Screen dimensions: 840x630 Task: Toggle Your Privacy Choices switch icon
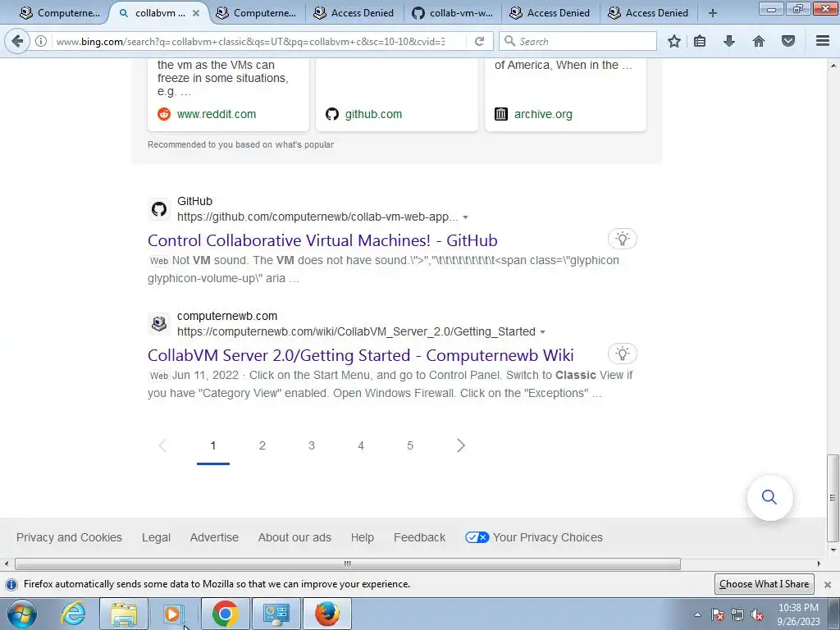coord(477,537)
